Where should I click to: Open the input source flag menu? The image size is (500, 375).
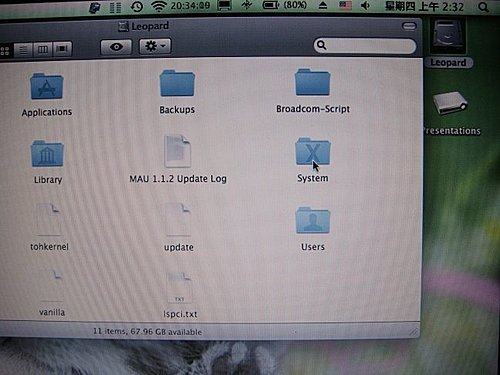[345, 6]
